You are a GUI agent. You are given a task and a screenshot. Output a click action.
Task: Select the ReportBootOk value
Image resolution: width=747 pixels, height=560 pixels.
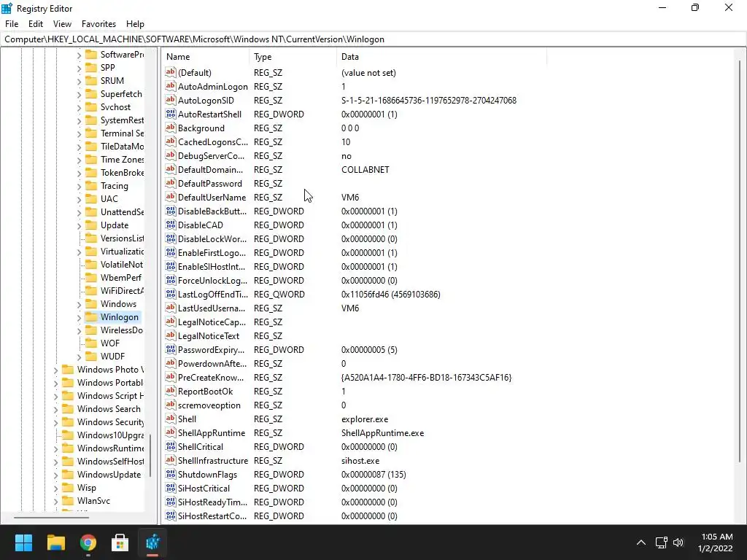(205, 392)
